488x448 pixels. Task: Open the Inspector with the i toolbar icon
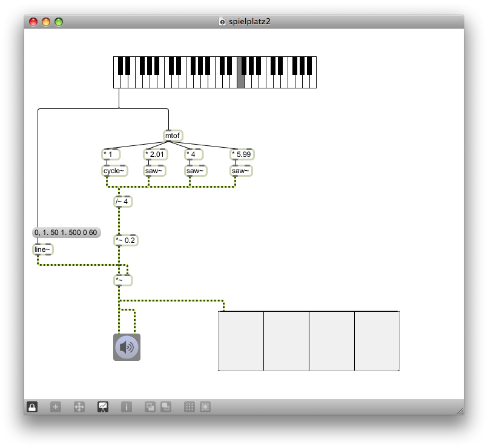coord(126,407)
